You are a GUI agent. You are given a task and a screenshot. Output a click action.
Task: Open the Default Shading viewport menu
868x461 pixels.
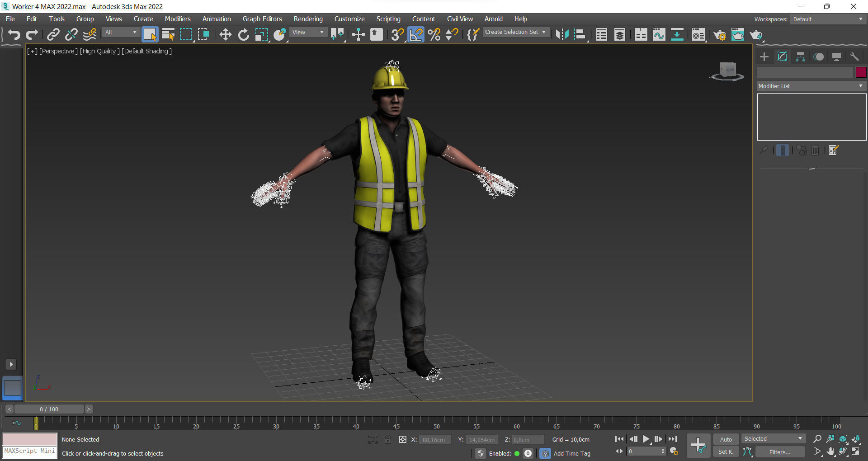click(146, 51)
